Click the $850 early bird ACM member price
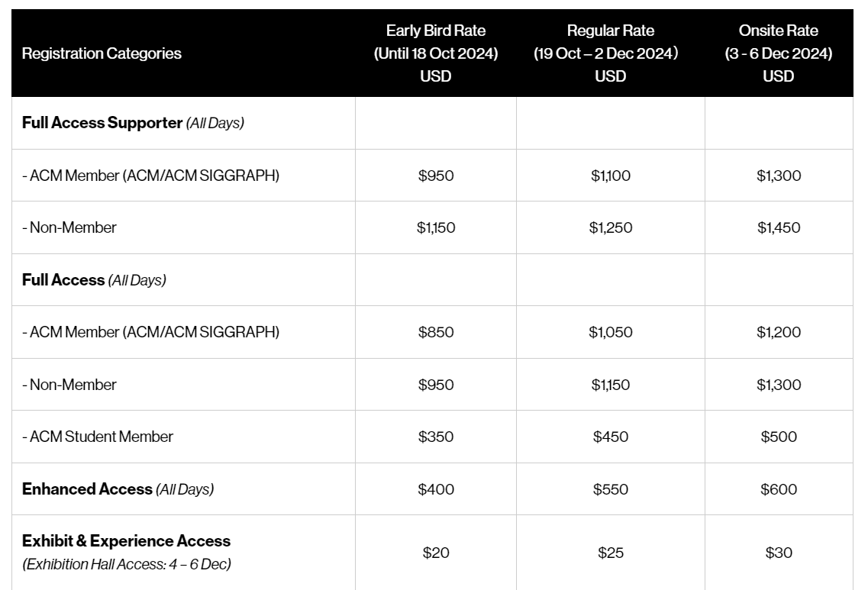868x590 pixels. click(x=436, y=332)
